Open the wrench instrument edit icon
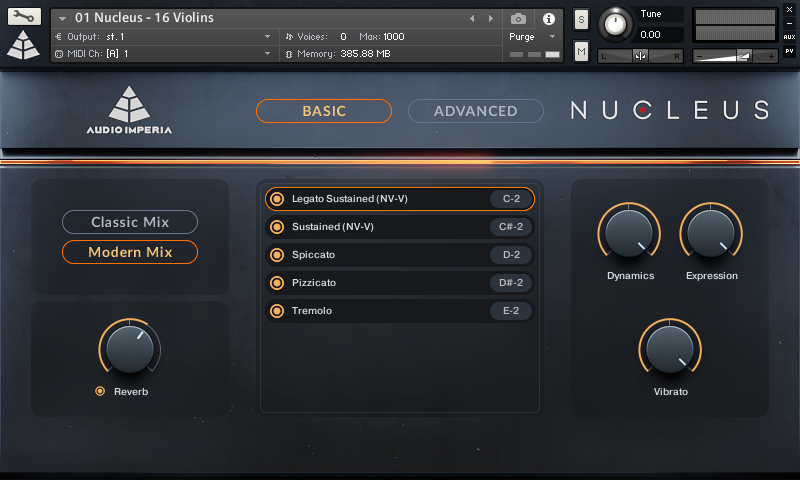The height and width of the screenshot is (480, 800). tap(23, 16)
